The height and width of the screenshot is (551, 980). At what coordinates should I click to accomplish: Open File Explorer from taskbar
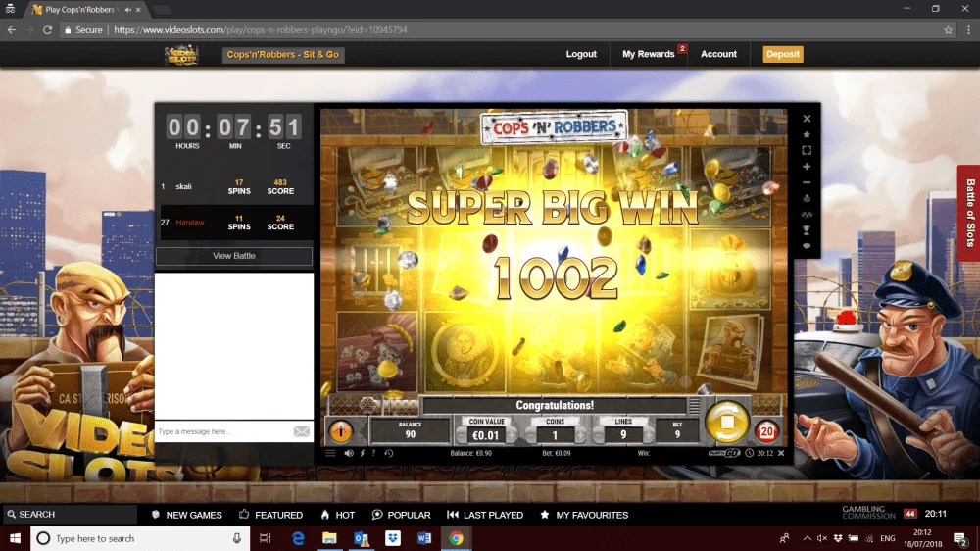pos(329,538)
